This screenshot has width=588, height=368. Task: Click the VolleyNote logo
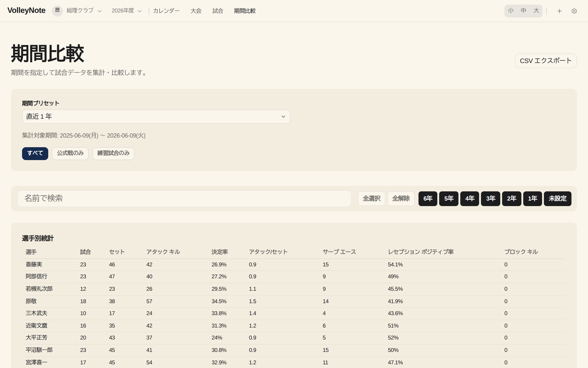(26, 11)
